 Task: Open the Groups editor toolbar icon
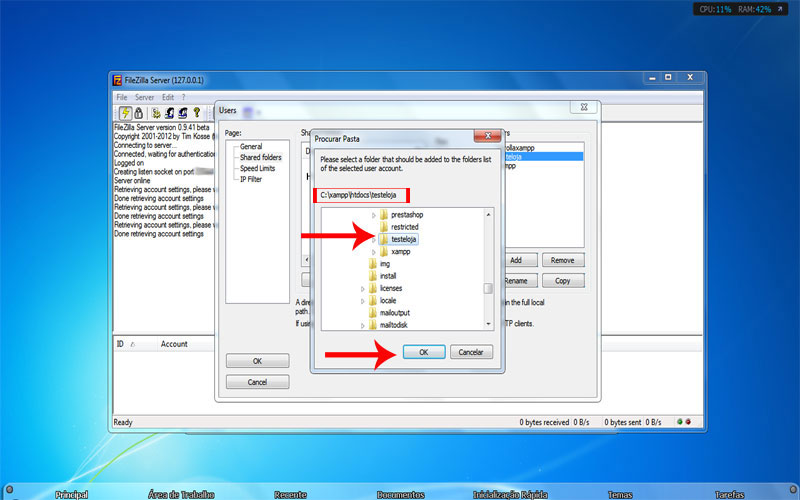coord(183,113)
